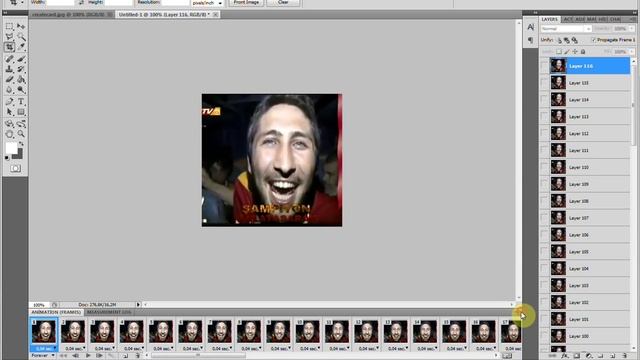Select the Eyedropper tool

(x=21, y=47)
